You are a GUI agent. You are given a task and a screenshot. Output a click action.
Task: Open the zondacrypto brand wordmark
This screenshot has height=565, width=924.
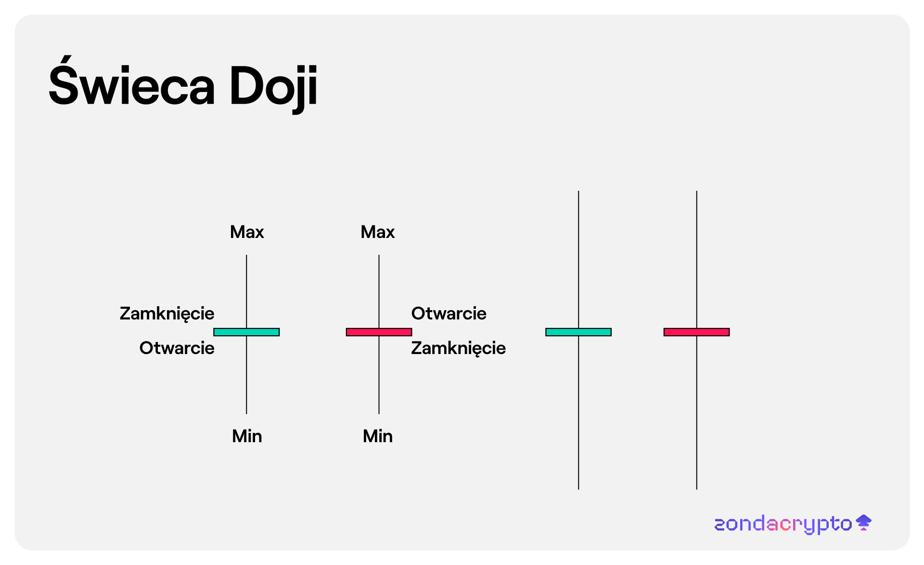pyautogui.click(x=783, y=524)
